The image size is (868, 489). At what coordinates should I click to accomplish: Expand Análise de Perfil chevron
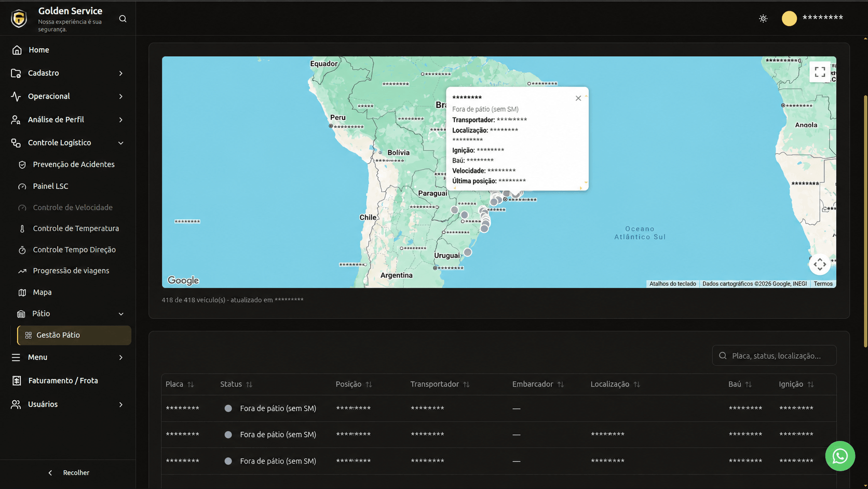[121, 120]
